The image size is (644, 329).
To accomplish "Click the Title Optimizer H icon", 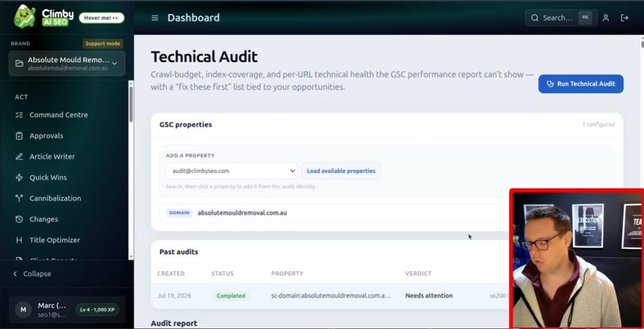I will (19, 240).
